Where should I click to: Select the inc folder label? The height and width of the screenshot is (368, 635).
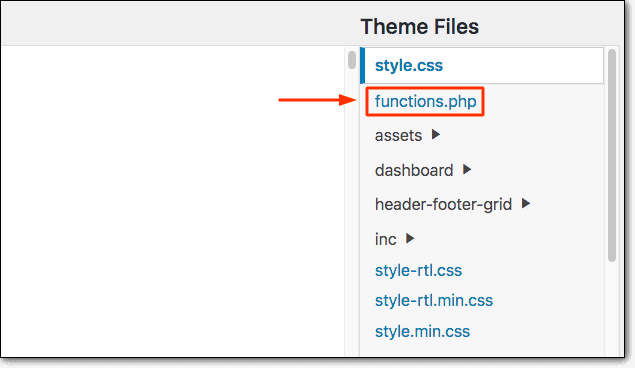386,239
